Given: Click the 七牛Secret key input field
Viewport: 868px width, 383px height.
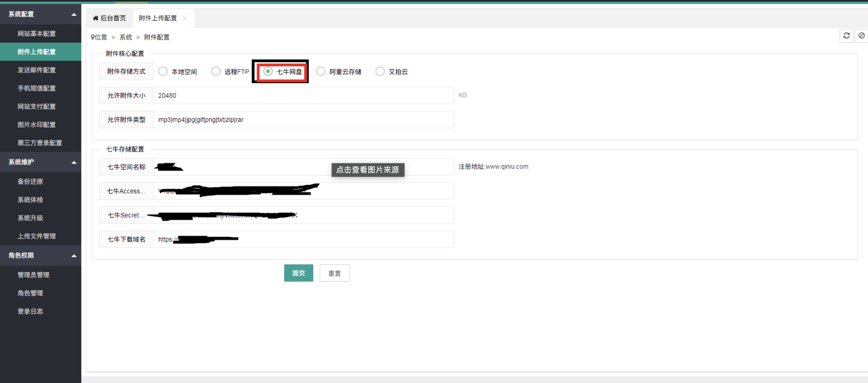Looking at the screenshot, I should pos(304,215).
